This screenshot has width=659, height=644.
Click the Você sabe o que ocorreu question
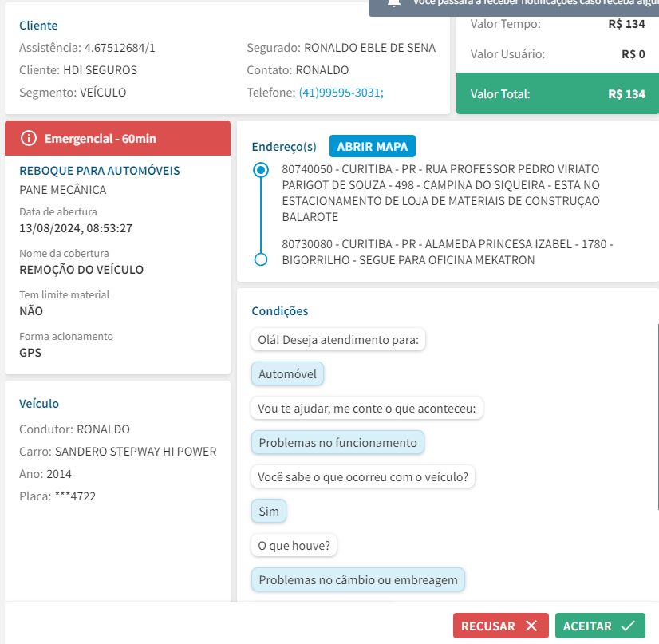pyautogui.click(x=363, y=476)
